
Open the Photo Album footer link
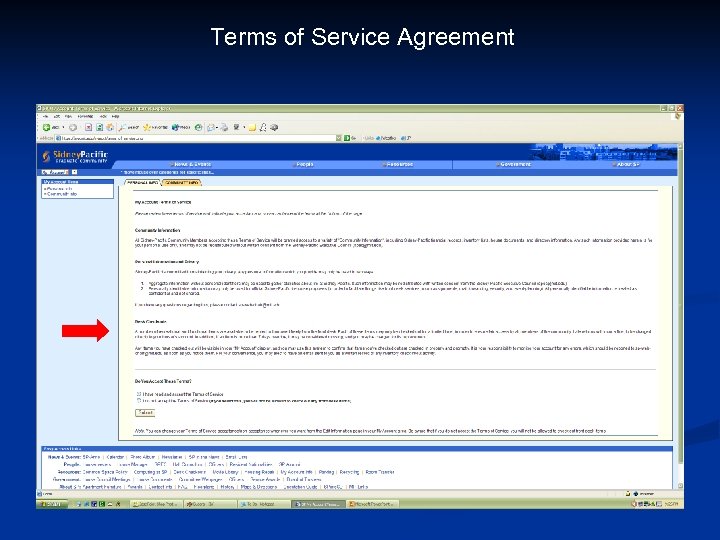(143, 457)
